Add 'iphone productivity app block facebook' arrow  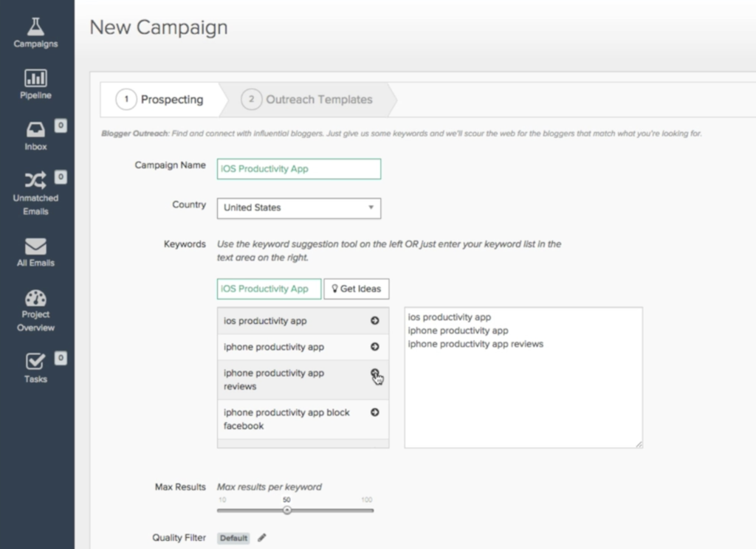coord(374,412)
